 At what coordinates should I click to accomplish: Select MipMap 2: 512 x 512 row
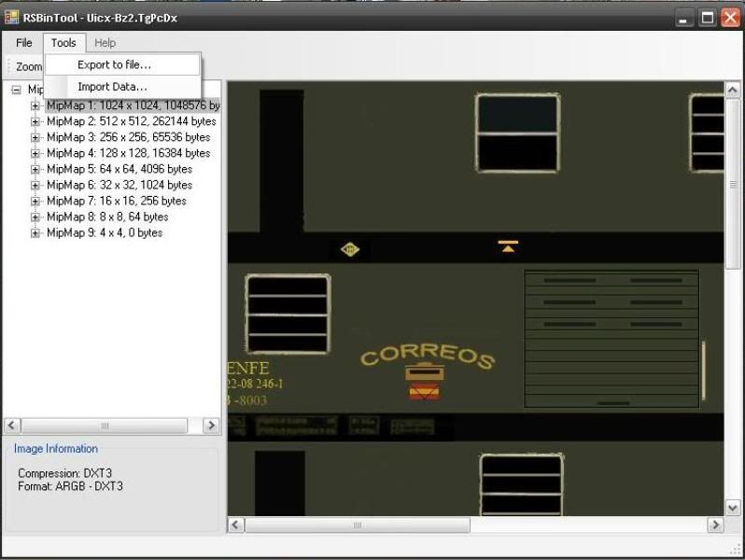(x=131, y=121)
